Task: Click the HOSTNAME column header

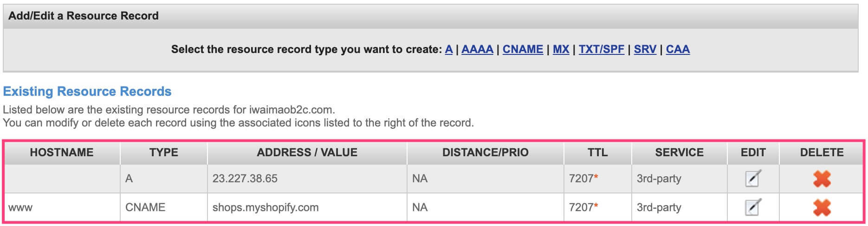Action: coord(62,153)
